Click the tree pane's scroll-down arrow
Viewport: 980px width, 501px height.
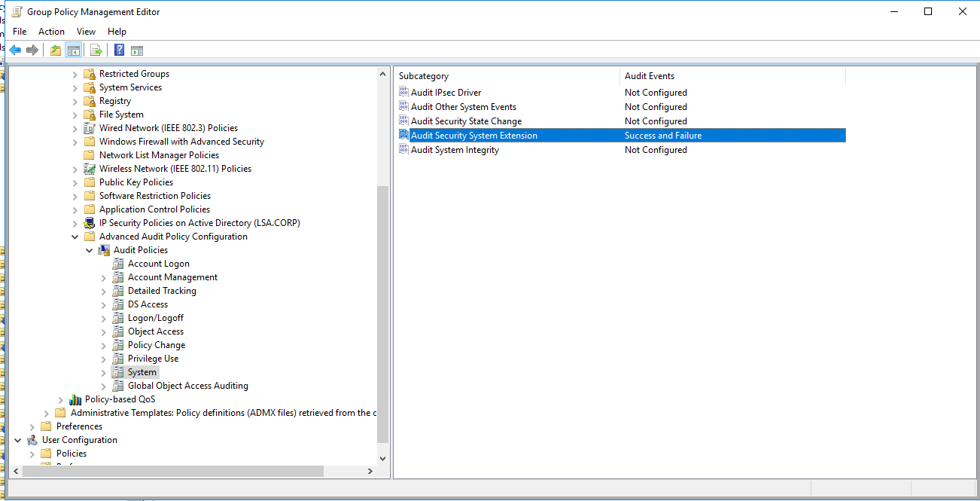coord(382,458)
